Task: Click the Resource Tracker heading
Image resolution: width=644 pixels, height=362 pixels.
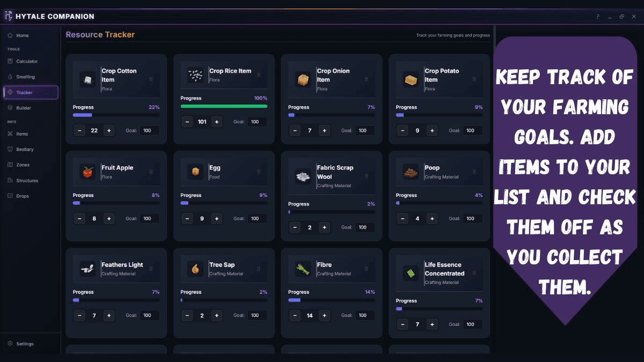Action: click(100, 34)
